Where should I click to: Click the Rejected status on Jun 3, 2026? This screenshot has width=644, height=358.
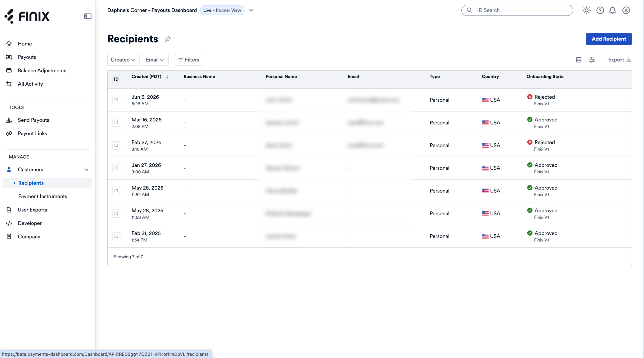pyautogui.click(x=541, y=97)
